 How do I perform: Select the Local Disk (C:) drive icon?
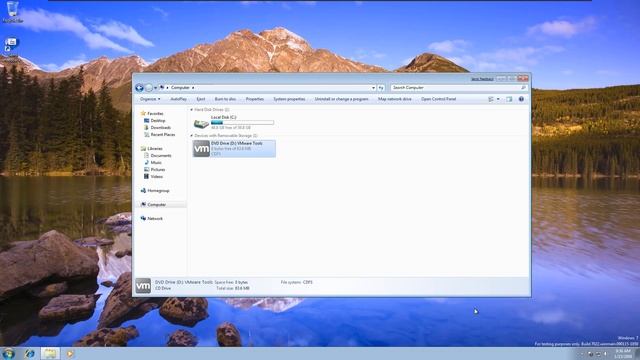click(x=201, y=123)
